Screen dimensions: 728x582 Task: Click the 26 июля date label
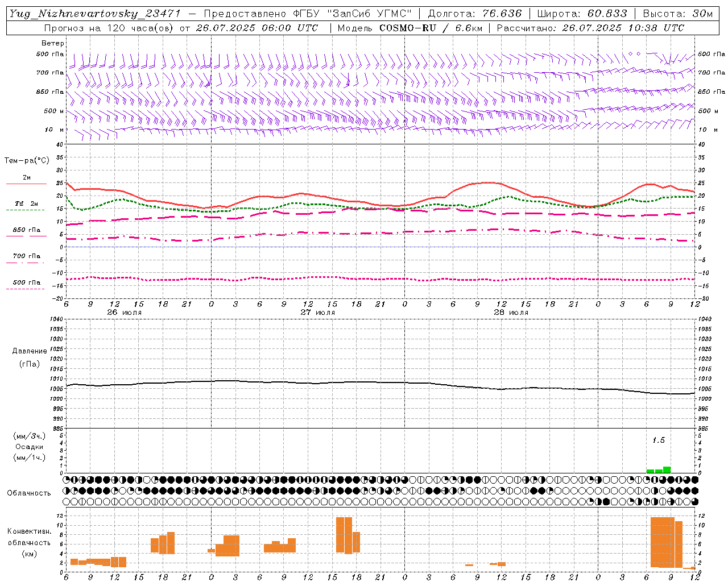click(x=125, y=313)
